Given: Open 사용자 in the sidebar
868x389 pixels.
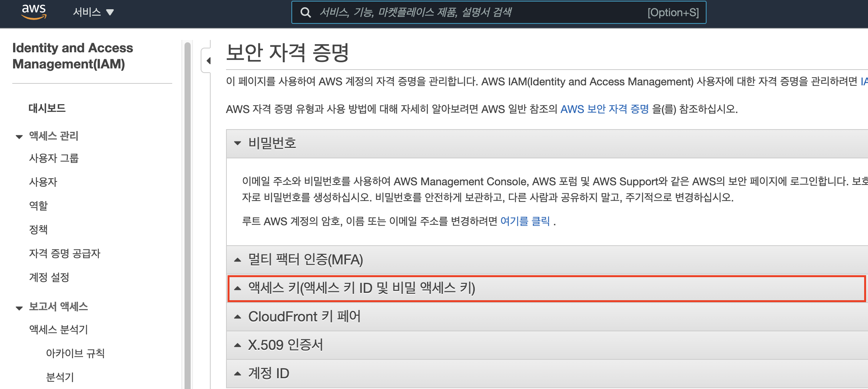Looking at the screenshot, I should (43, 182).
